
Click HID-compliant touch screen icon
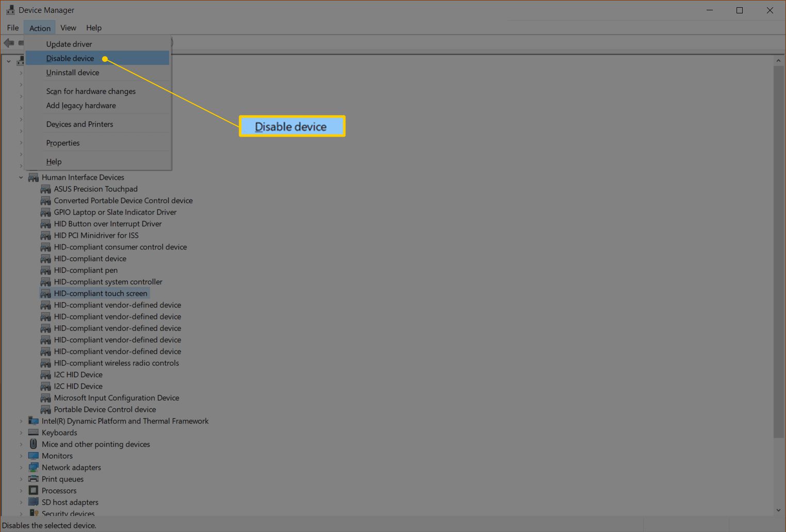point(46,293)
